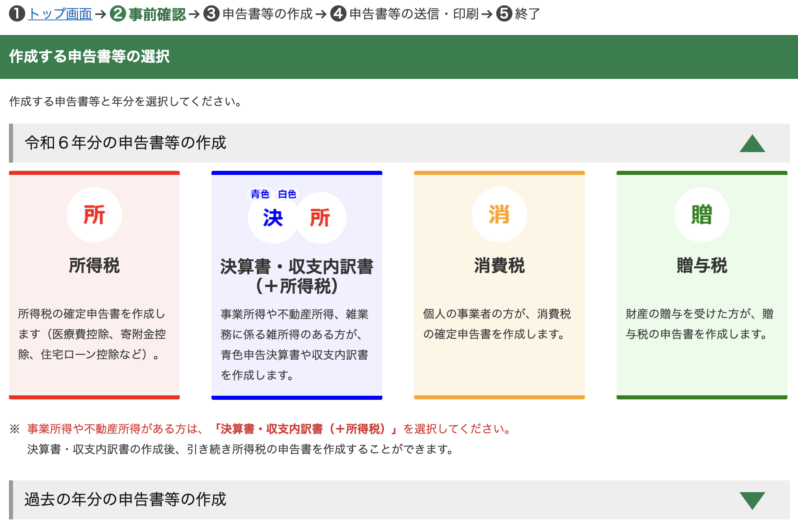
Task: Click the orange 消 icon for consumption tax
Action: tap(499, 215)
